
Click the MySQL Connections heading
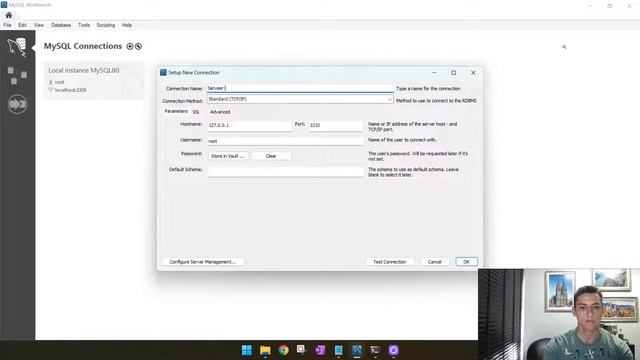pyautogui.click(x=83, y=46)
